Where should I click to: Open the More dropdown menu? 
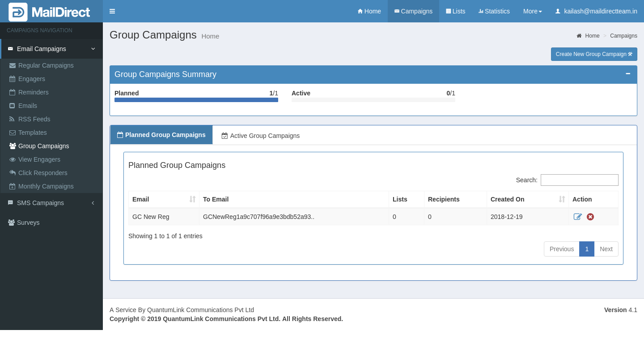pos(532,11)
